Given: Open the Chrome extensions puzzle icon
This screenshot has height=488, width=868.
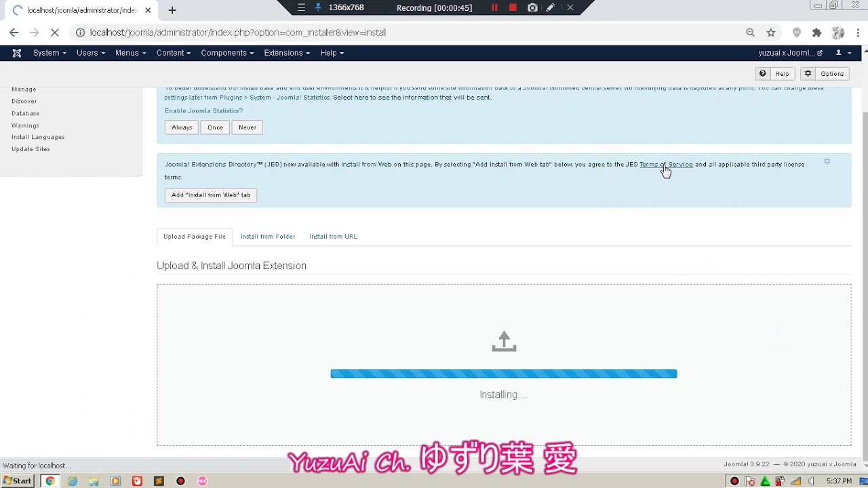Looking at the screenshot, I should (x=817, y=33).
